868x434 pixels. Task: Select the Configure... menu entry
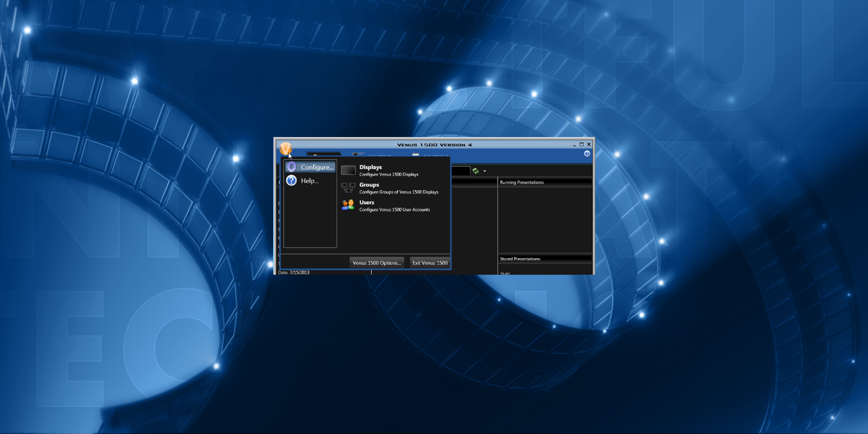(x=317, y=167)
